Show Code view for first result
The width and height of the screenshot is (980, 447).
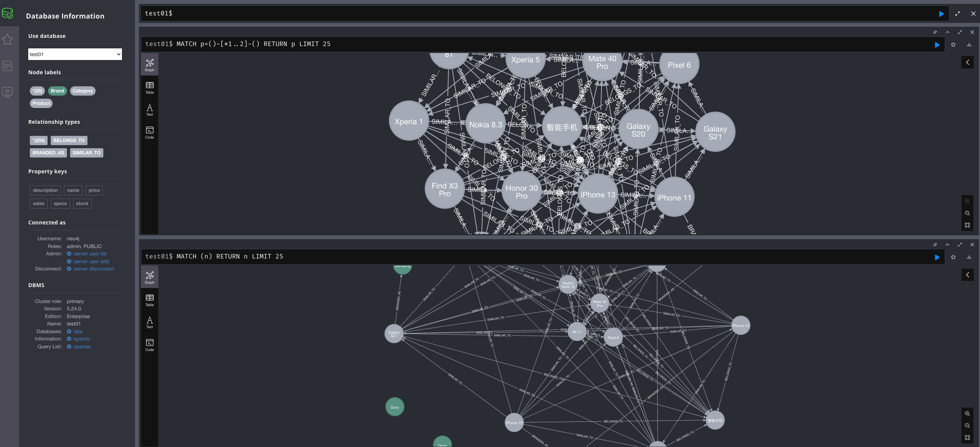tap(149, 132)
